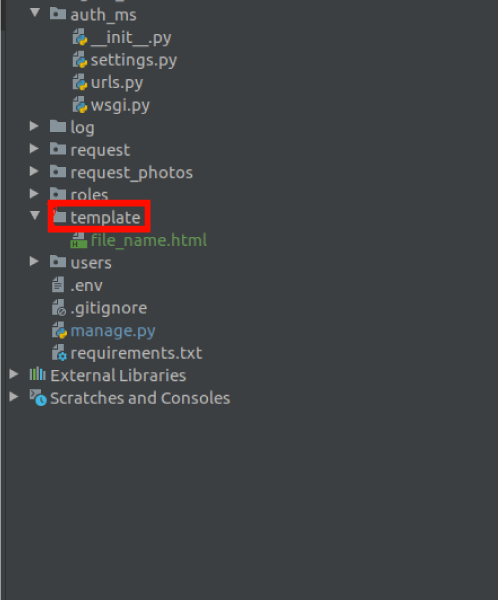The height and width of the screenshot is (600, 498).
Task: Select the .env file
Action: pos(87,286)
